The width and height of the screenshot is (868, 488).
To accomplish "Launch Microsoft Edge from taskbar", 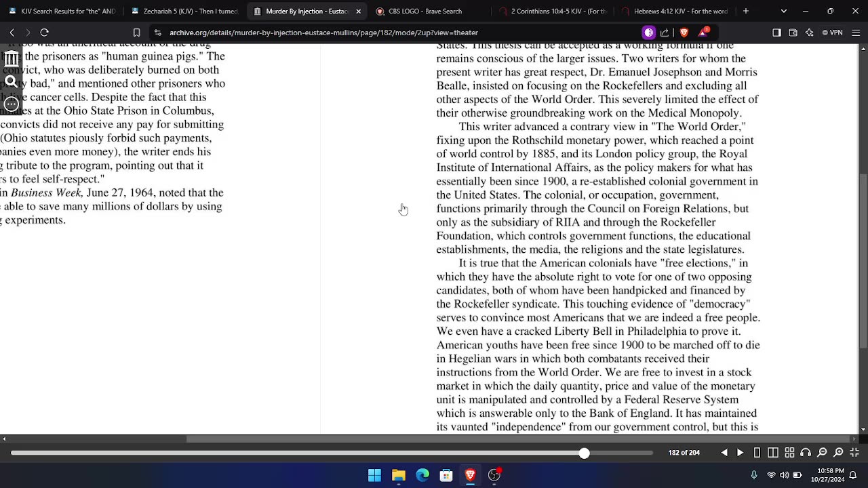I will pos(422,475).
